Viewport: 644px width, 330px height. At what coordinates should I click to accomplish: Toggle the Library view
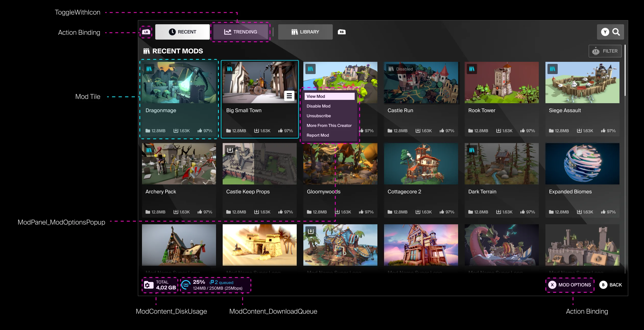tap(305, 32)
